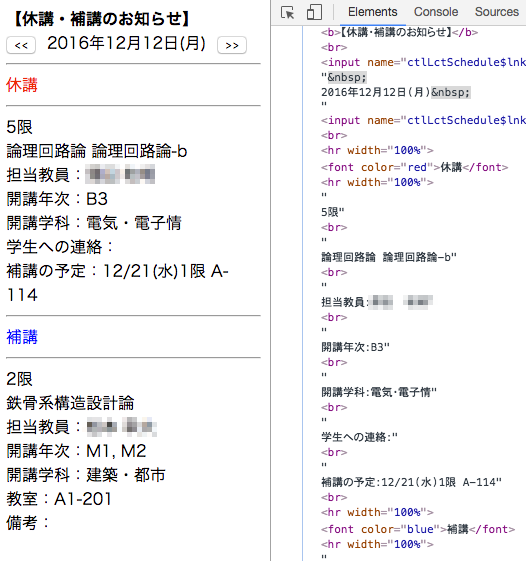Image resolution: width=526 pixels, height=561 pixels.
Task: Select the red font 休講 element in DOM
Action: point(414,167)
